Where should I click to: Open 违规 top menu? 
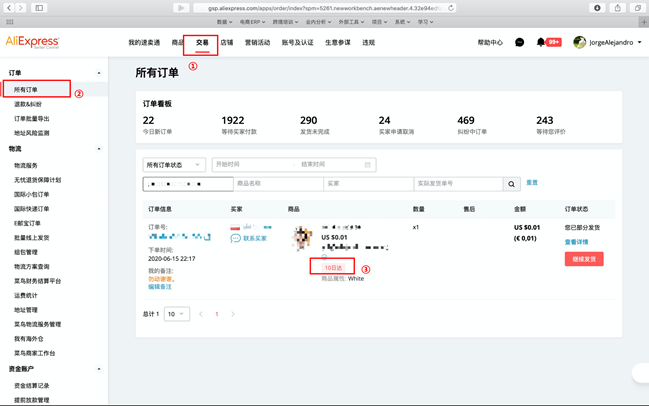[x=368, y=42]
